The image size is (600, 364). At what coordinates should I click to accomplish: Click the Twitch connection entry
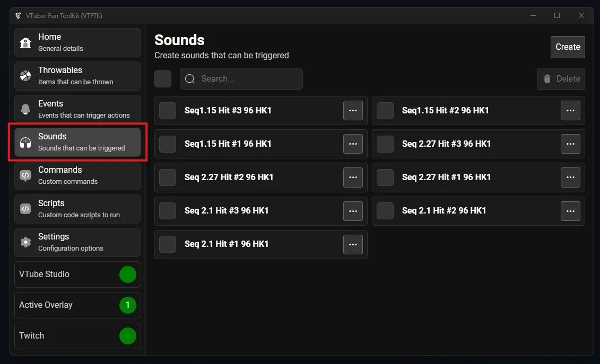[x=77, y=335]
